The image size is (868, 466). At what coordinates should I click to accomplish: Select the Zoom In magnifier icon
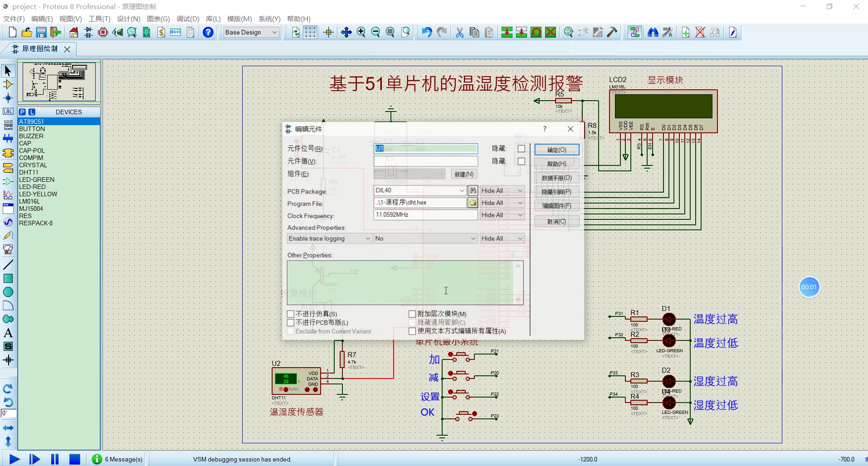point(361,32)
